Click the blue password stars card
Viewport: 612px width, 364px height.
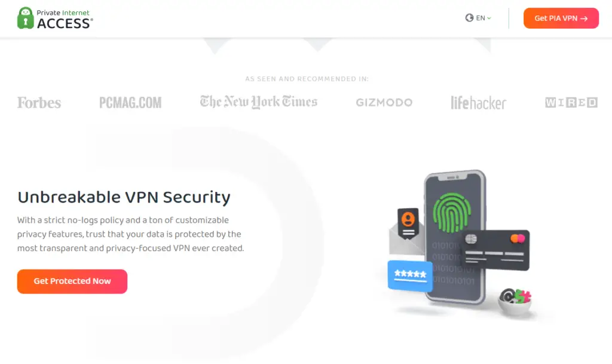pos(410,276)
